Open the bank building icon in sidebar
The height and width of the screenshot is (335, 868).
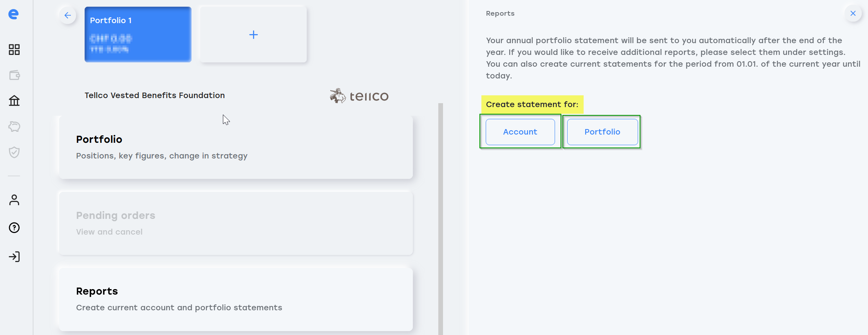(x=14, y=101)
